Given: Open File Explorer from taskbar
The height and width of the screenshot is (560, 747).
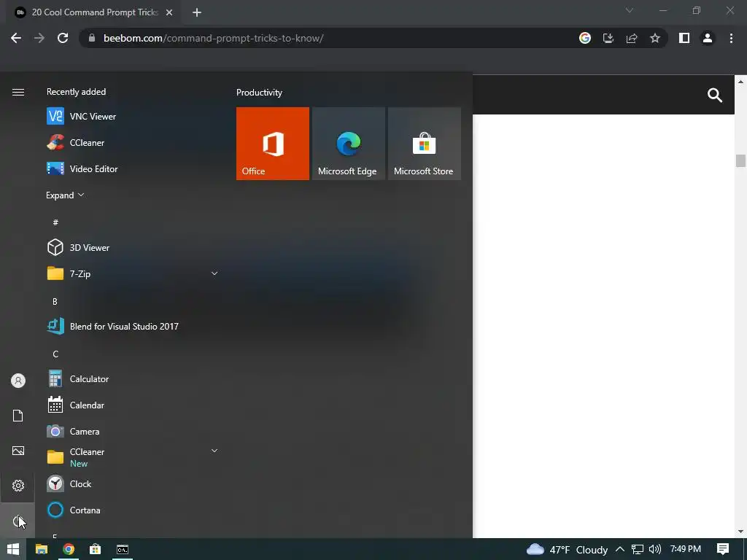Looking at the screenshot, I should click(42, 549).
